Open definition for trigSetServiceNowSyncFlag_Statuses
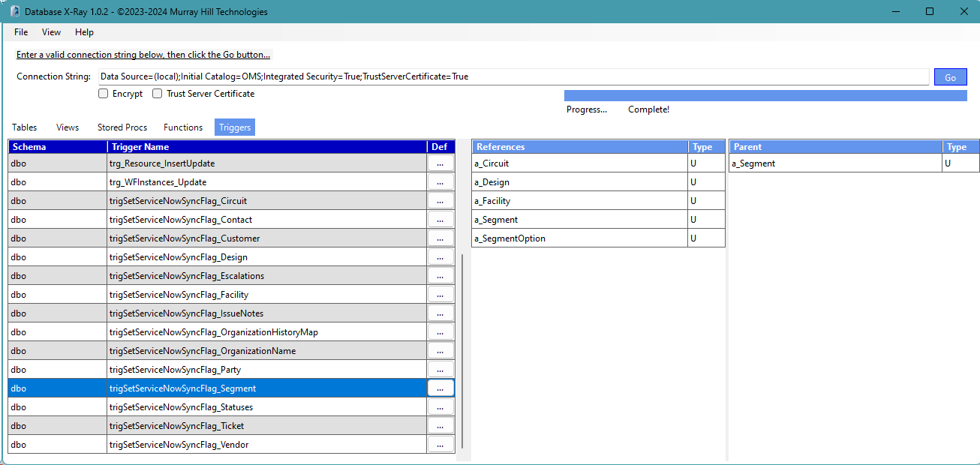 (440, 406)
